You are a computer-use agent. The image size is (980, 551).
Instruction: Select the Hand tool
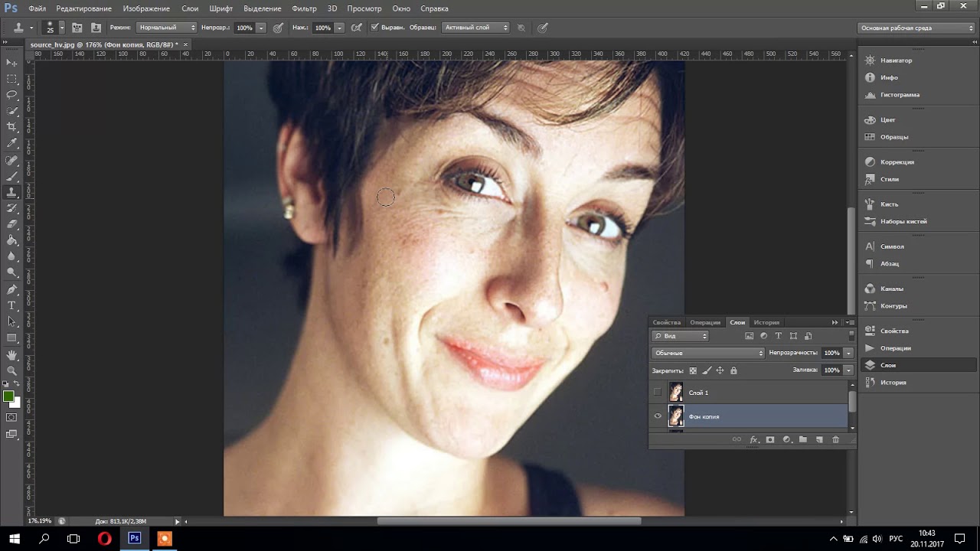pyautogui.click(x=11, y=355)
